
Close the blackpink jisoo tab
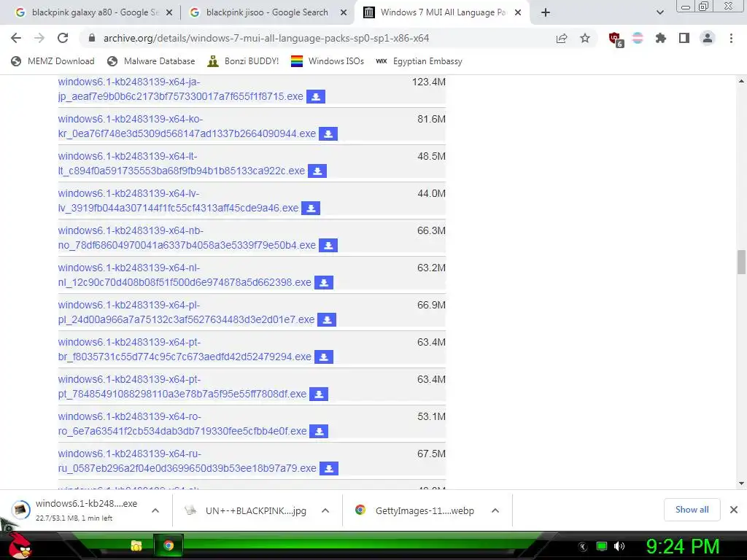coord(344,13)
